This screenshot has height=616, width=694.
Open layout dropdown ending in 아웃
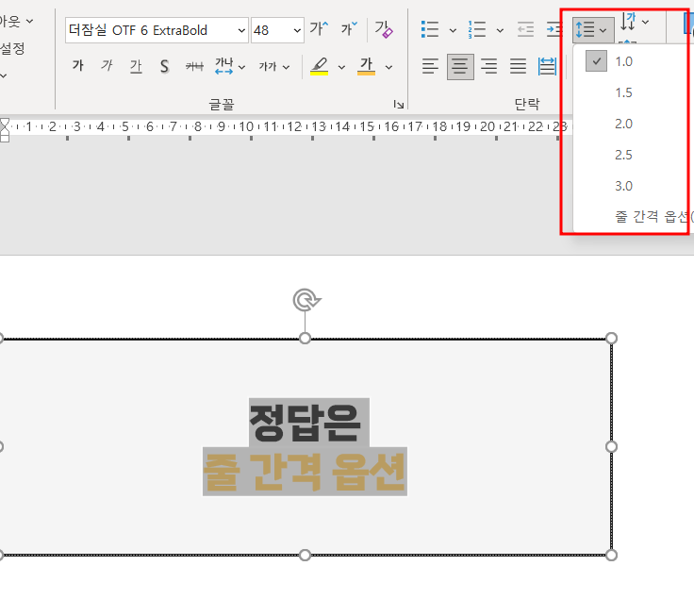pos(16,21)
